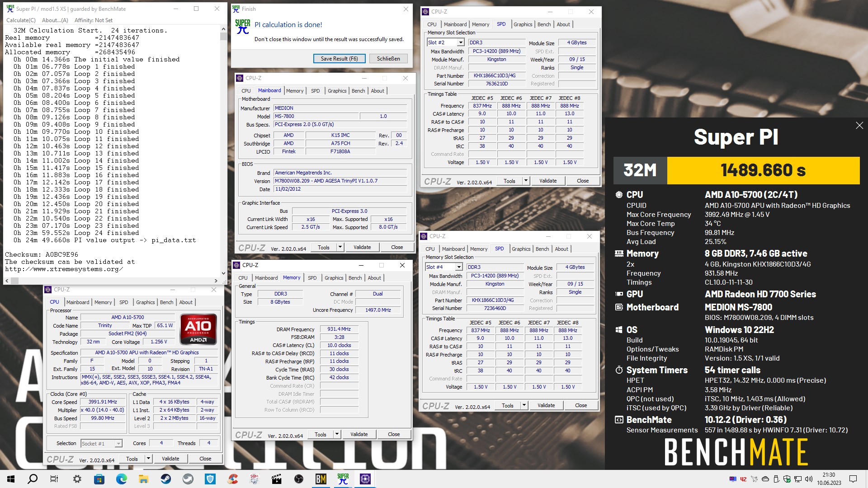Click Close in Slot #4 SPD window

(581, 405)
